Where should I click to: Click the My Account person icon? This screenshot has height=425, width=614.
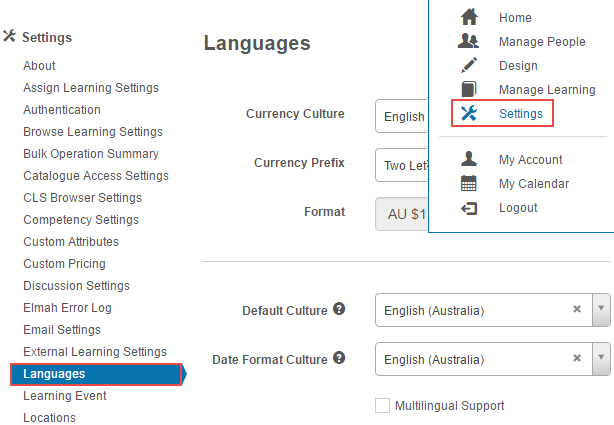point(468,160)
